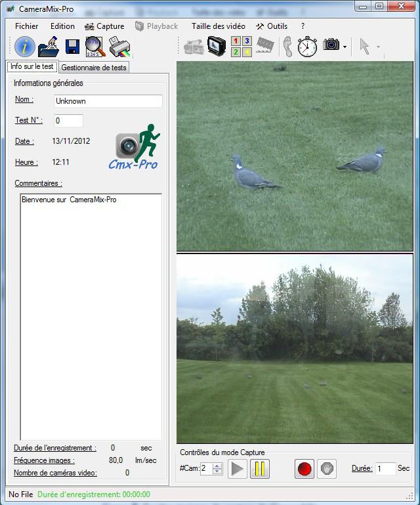Take a snapshot with camera icon
Image resolution: width=420 pixels, height=505 pixels.
pos(331,45)
